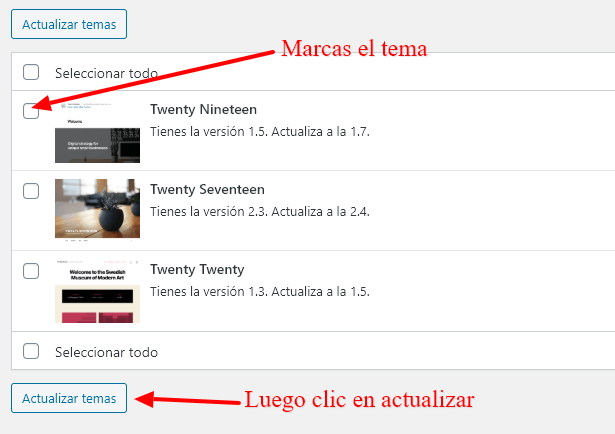The width and height of the screenshot is (615, 434).
Task: Select the Twenty Twenty theme checkbox
Action: (31, 271)
